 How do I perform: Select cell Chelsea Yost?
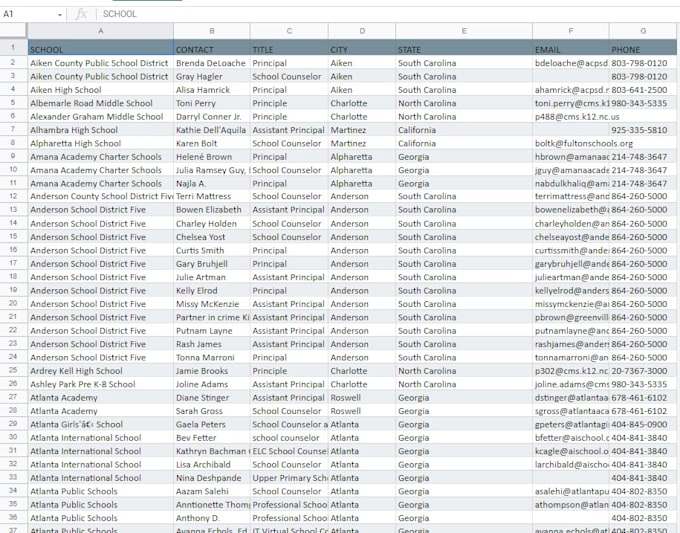point(212,237)
